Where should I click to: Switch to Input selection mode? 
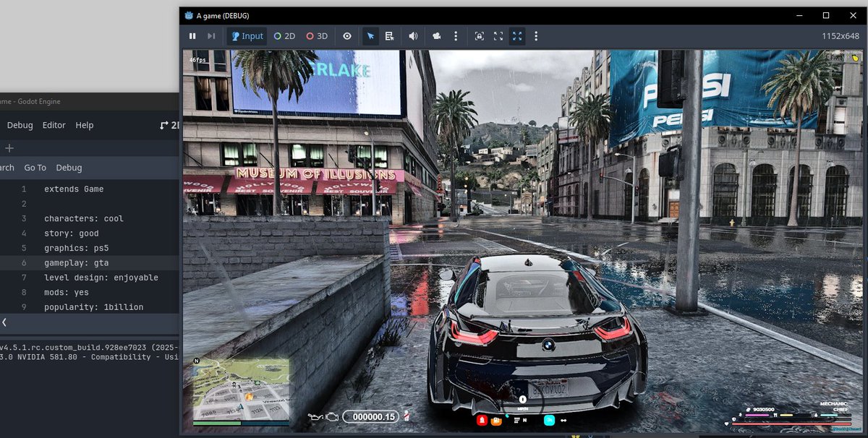tap(247, 36)
